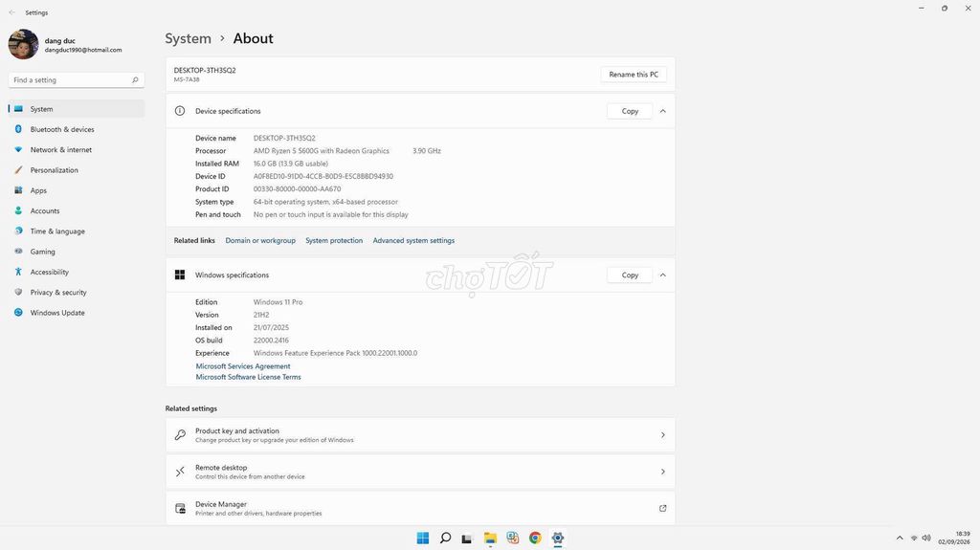Viewport: 980px width, 550px height.
Task: Click the Accounts person icon
Action: tap(18, 210)
